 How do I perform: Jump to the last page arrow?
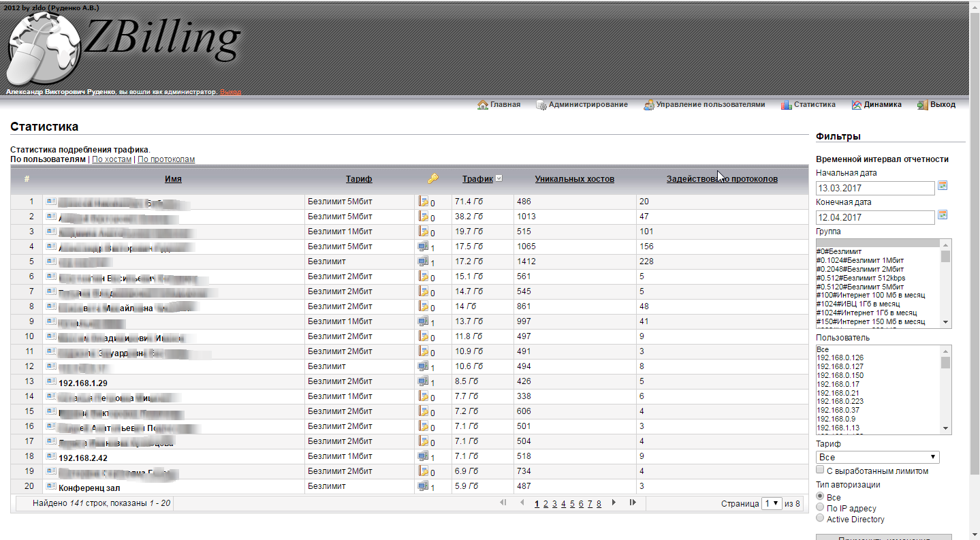click(633, 503)
